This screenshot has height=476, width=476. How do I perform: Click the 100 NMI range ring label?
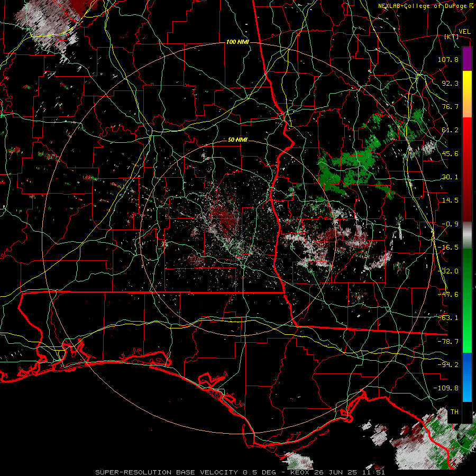pos(237,42)
